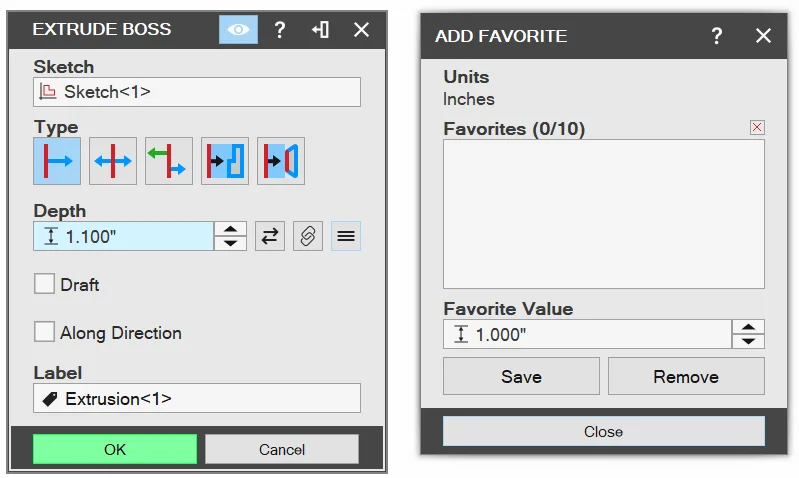Viewport: 799px width, 478px height.
Task: Click the link variable chain icon
Action: [308, 236]
